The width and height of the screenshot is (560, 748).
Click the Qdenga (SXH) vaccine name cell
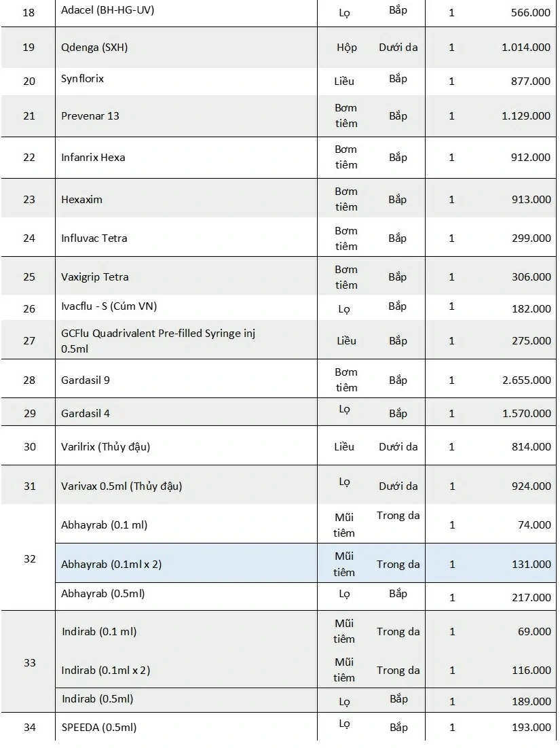pyautogui.click(x=94, y=48)
